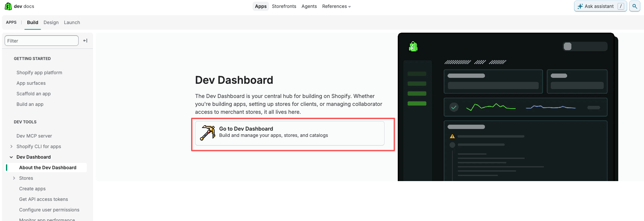Open the Agents top menu item
644x221 pixels.
pos(309,6)
